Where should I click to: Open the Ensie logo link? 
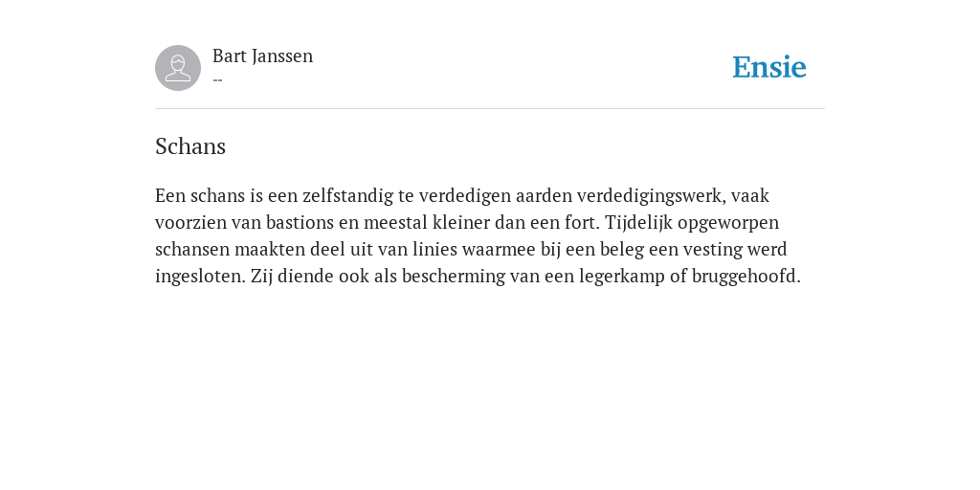[x=769, y=68]
